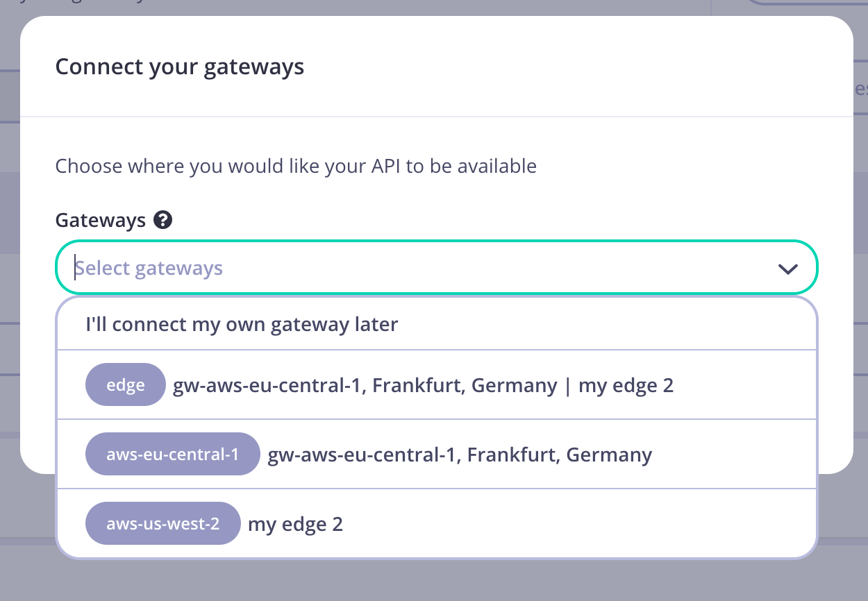The height and width of the screenshot is (601, 868).
Task: Click the Gateways help question-mark icon
Action: pyautogui.click(x=164, y=220)
